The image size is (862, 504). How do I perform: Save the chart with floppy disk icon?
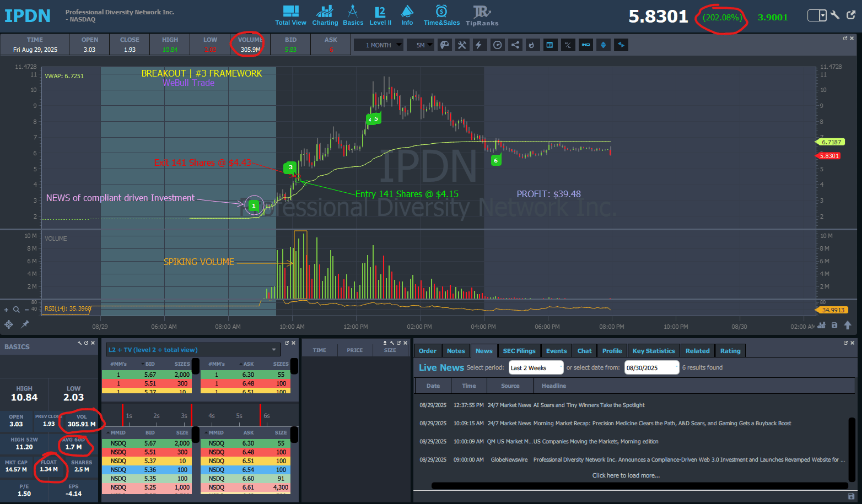point(834,325)
